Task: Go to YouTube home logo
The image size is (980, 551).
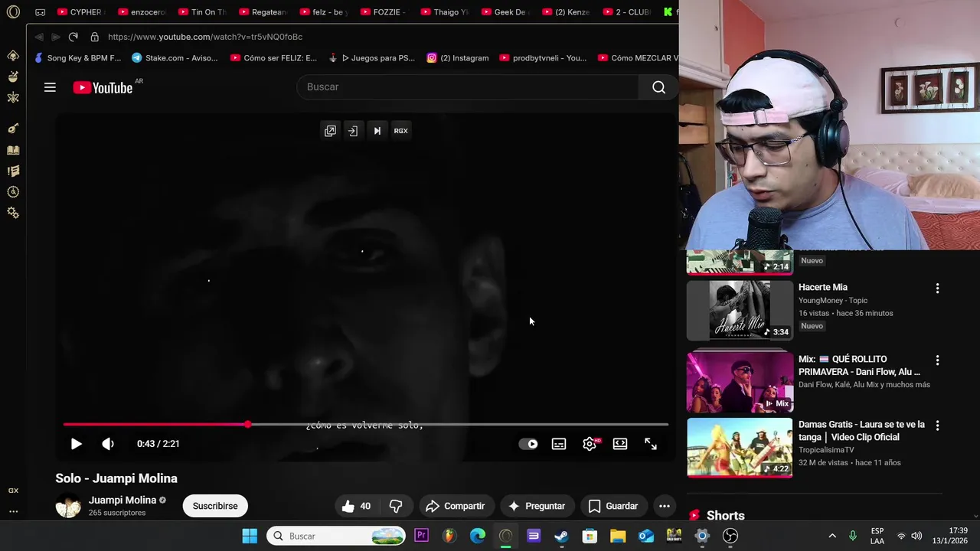Action: pos(103,87)
